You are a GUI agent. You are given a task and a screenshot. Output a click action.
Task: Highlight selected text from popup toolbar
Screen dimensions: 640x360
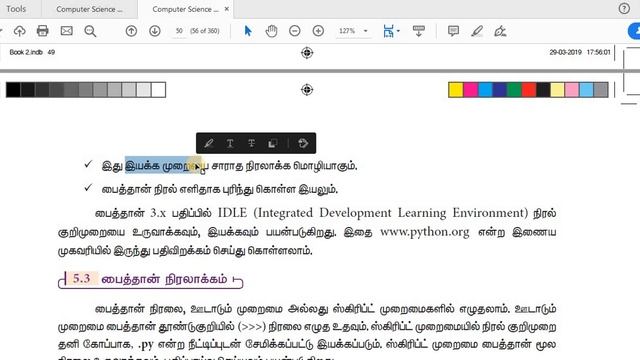coord(209,143)
